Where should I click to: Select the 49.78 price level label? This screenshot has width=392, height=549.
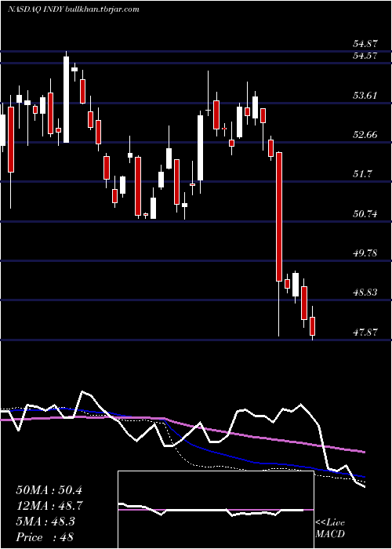(365, 253)
